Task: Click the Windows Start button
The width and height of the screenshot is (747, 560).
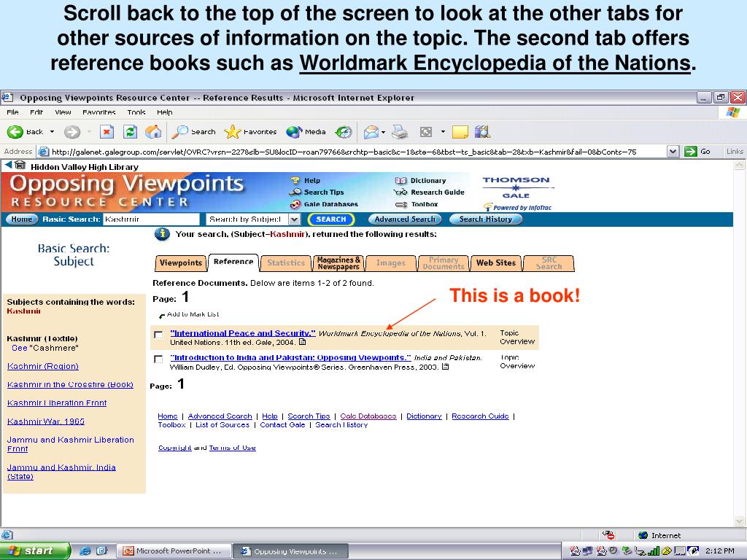Action: pos(35,551)
